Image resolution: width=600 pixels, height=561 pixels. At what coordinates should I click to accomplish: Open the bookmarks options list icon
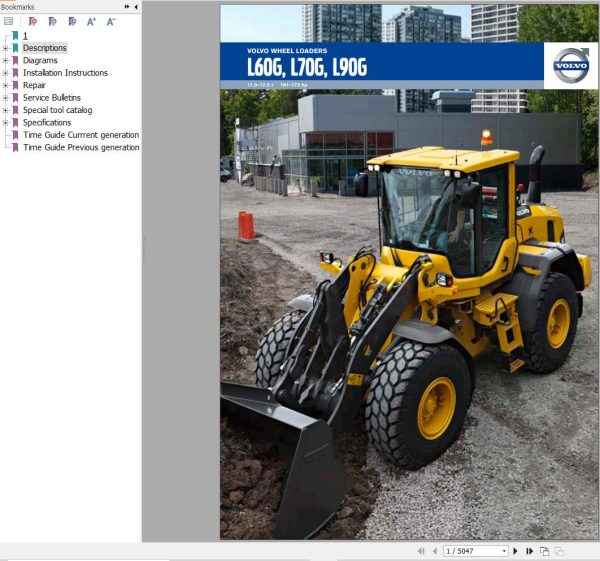coord(8,21)
